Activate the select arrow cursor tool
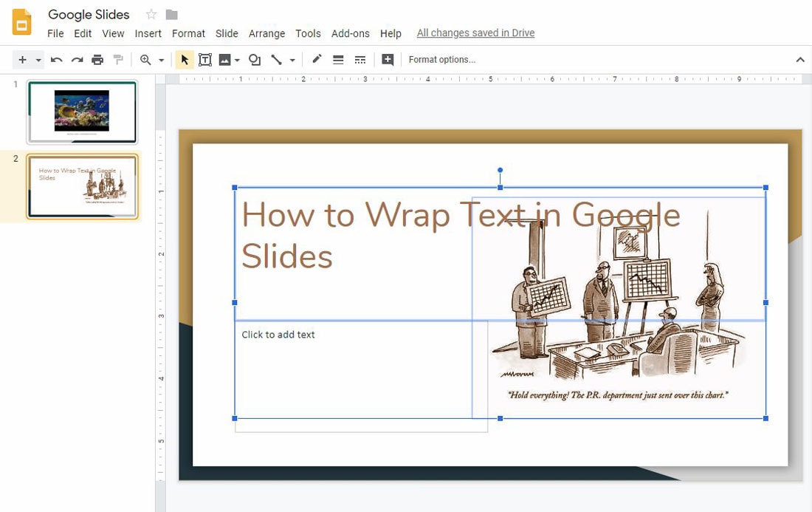The height and width of the screenshot is (512, 812). 185,60
